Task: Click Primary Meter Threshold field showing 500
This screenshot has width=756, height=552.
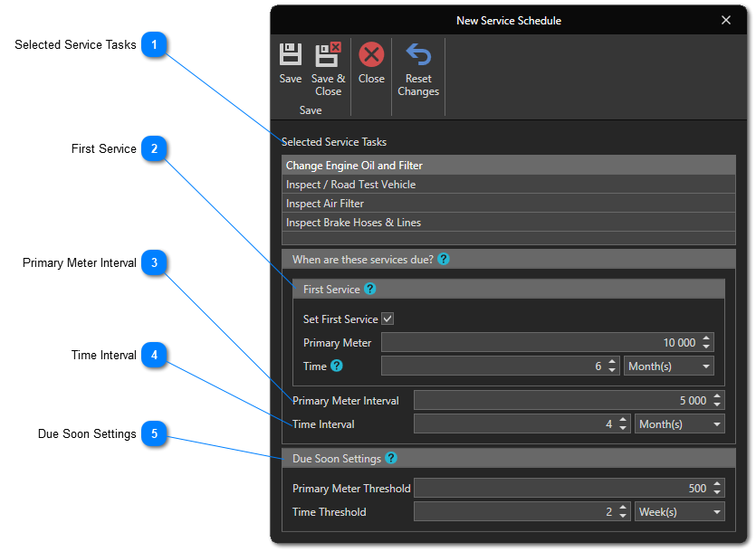Action: (561, 489)
